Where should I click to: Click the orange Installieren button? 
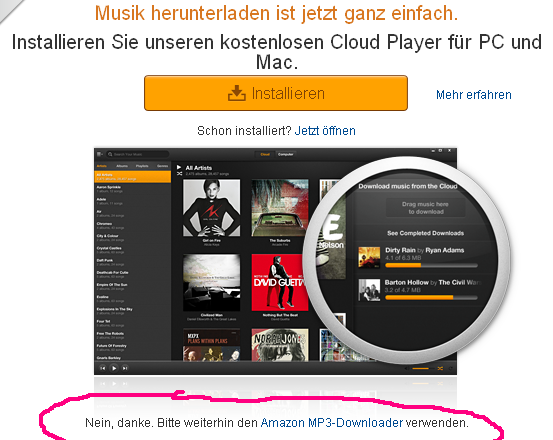pyautogui.click(x=276, y=93)
